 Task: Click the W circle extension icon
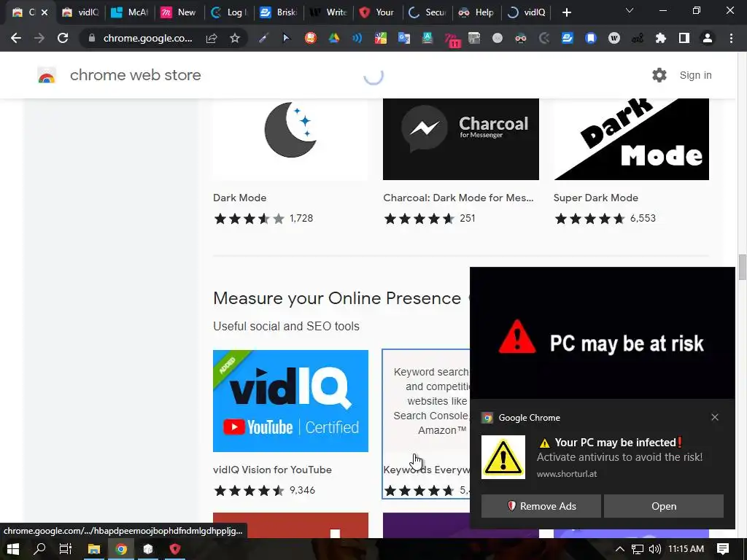pos(614,38)
